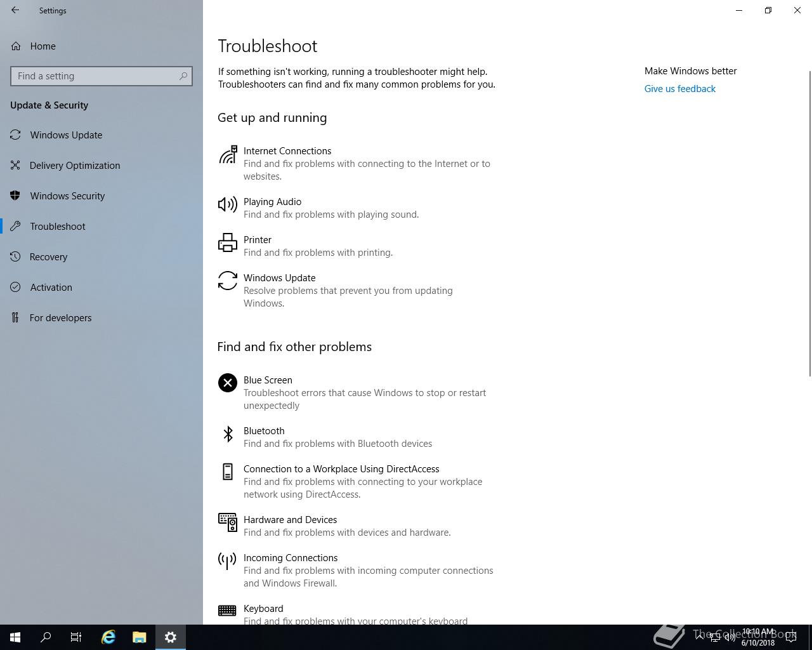Open the Windows Start menu
Viewport: 812px width, 650px height.
pos(15,637)
